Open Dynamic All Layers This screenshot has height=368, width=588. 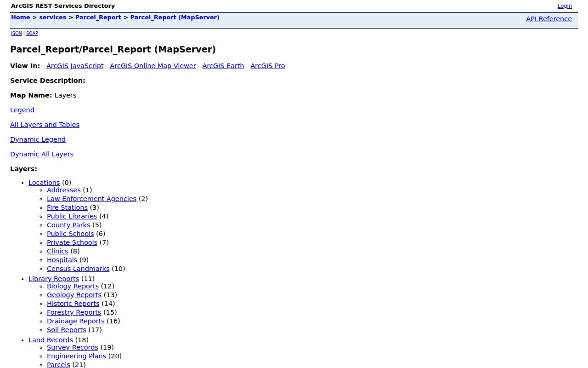click(42, 154)
